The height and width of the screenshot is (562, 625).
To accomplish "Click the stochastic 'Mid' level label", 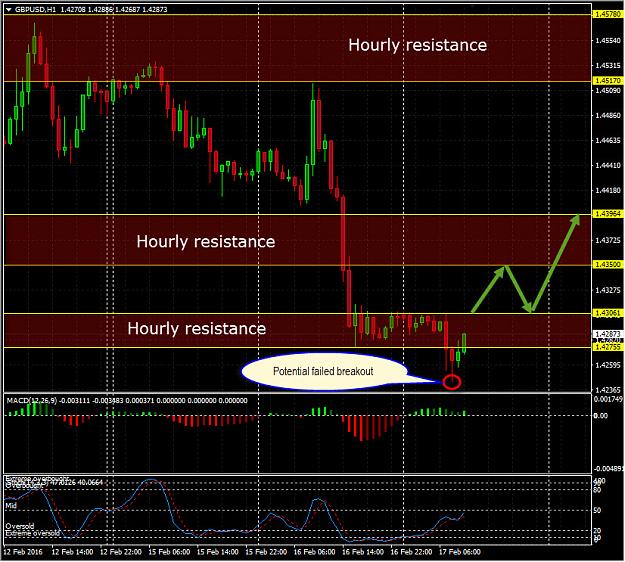I will pos(11,505).
